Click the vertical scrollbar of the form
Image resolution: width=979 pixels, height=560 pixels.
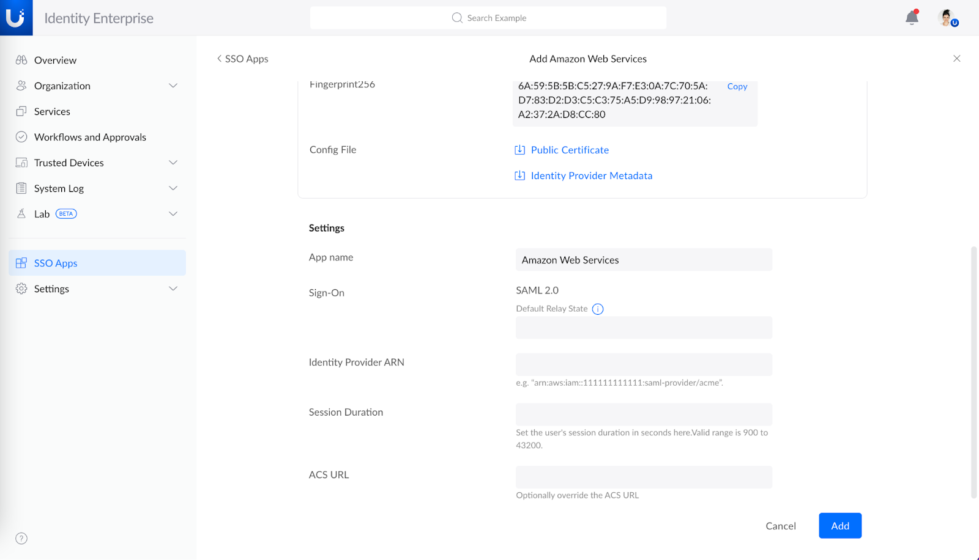[974, 372]
